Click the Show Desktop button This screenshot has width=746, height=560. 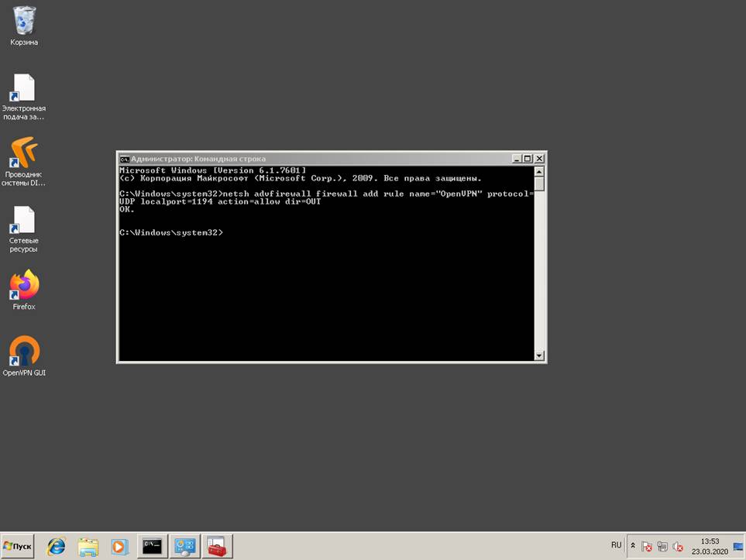click(x=738, y=546)
